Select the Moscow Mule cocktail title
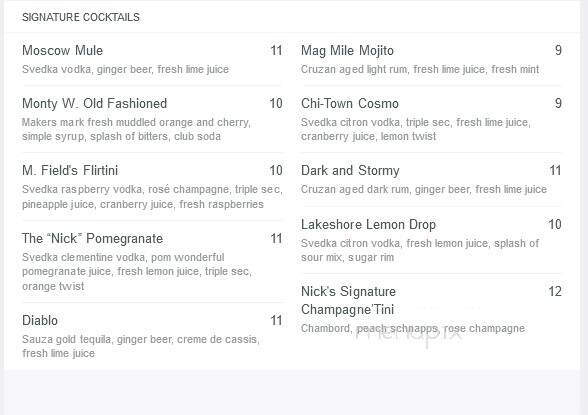 [62, 50]
